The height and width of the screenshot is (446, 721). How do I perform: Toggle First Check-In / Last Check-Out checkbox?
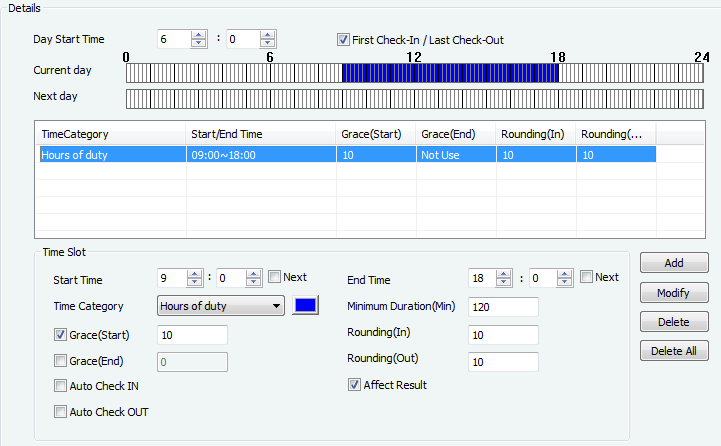click(344, 40)
